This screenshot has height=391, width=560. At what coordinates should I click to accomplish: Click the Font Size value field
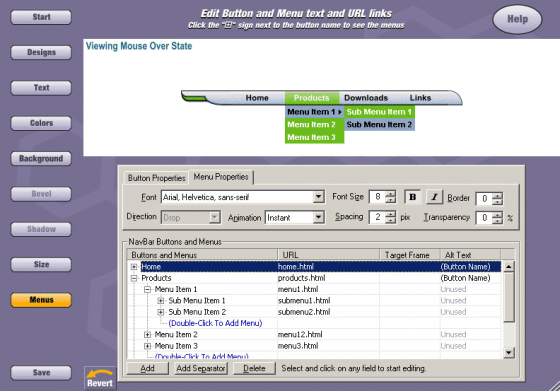378,197
